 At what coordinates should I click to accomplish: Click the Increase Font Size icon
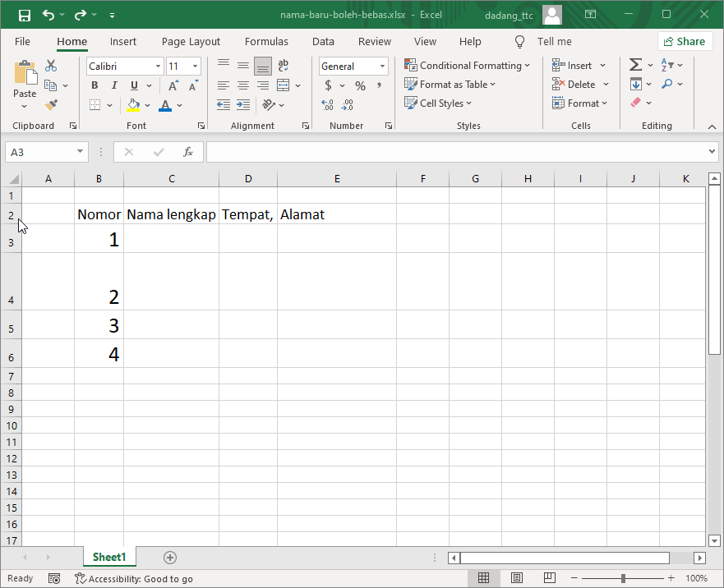click(x=173, y=85)
